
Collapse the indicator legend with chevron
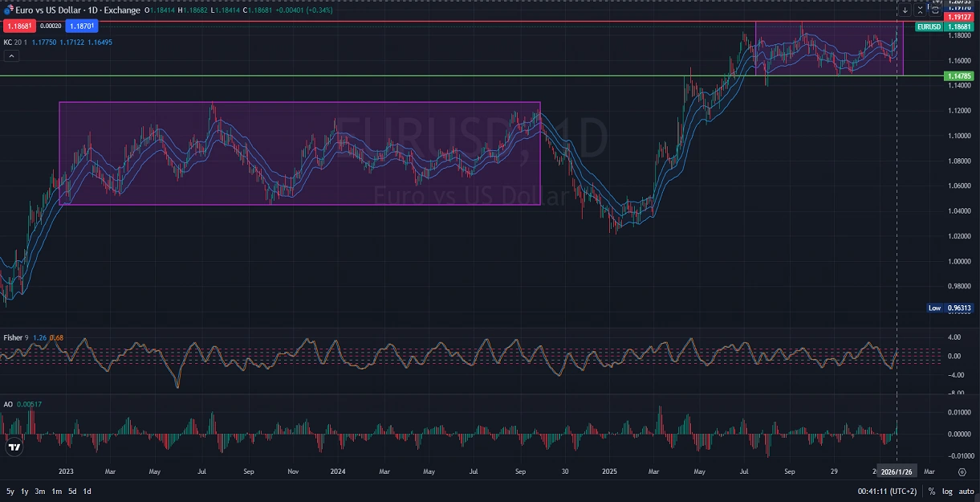click(x=11, y=55)
